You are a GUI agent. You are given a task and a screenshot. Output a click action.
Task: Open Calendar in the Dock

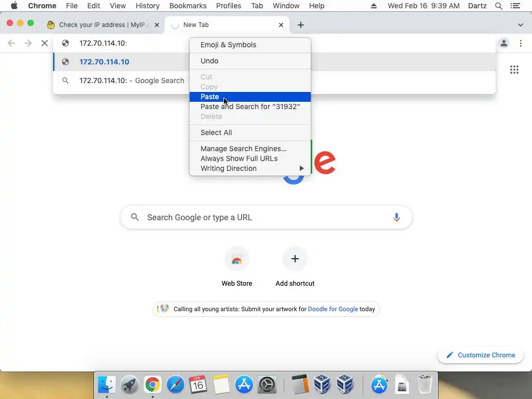tap(198, 385)
